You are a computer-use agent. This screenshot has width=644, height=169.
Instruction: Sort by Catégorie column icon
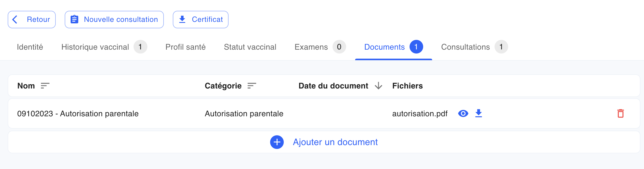point(252,86)
